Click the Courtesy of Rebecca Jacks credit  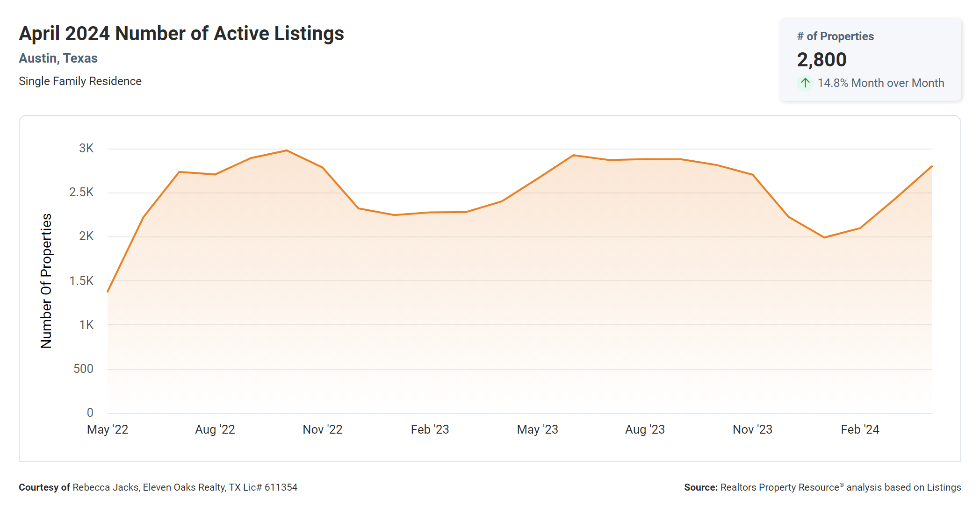click(158, 487)
